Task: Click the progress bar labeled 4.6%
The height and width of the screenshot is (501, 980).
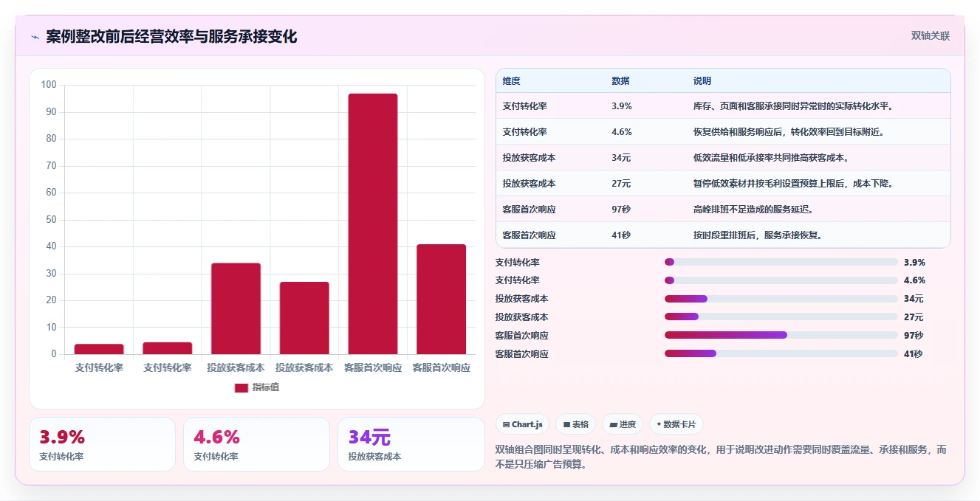Action: pyautogui.click(x=781, y=280)
